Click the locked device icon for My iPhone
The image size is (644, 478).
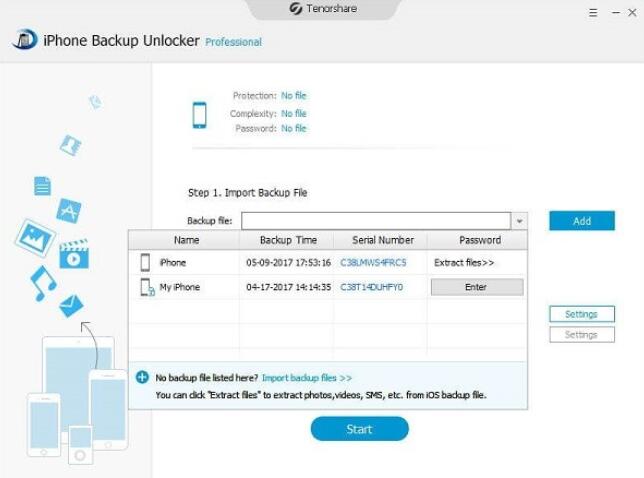point(147,287)
